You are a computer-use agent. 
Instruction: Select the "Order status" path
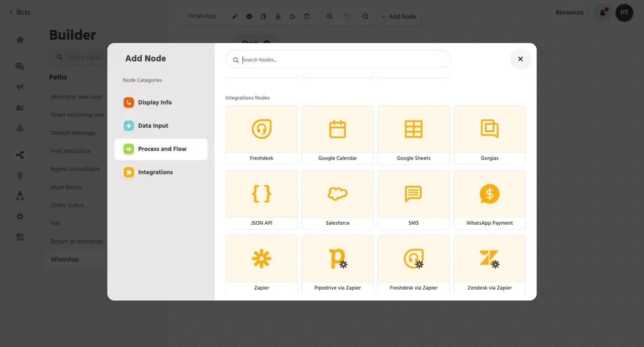pyautogui.click(x=67, y=205)
